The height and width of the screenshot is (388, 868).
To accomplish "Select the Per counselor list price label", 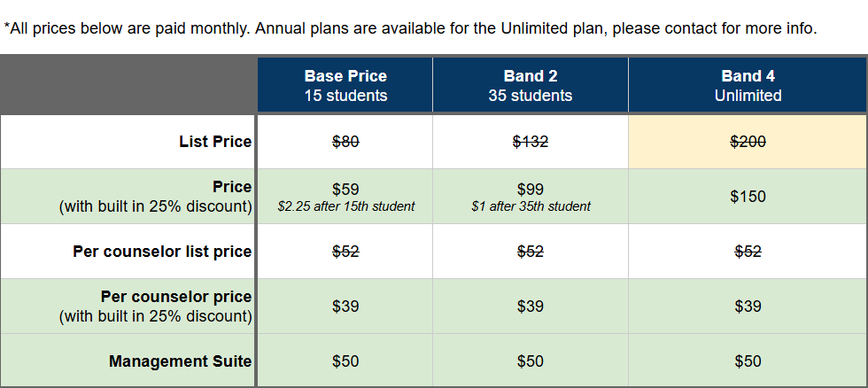I will click(x=162, y=252).
